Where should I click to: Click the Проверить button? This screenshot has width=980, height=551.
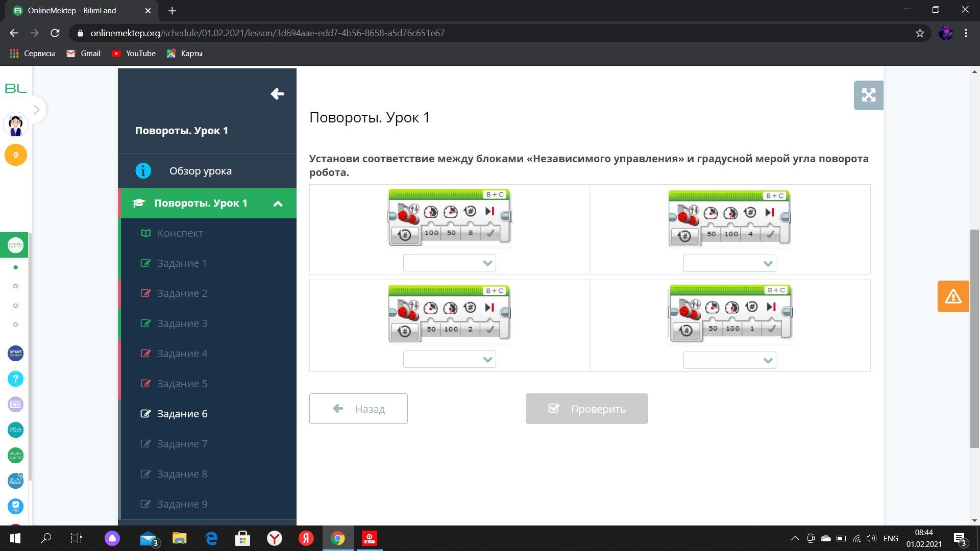point(586,409)
